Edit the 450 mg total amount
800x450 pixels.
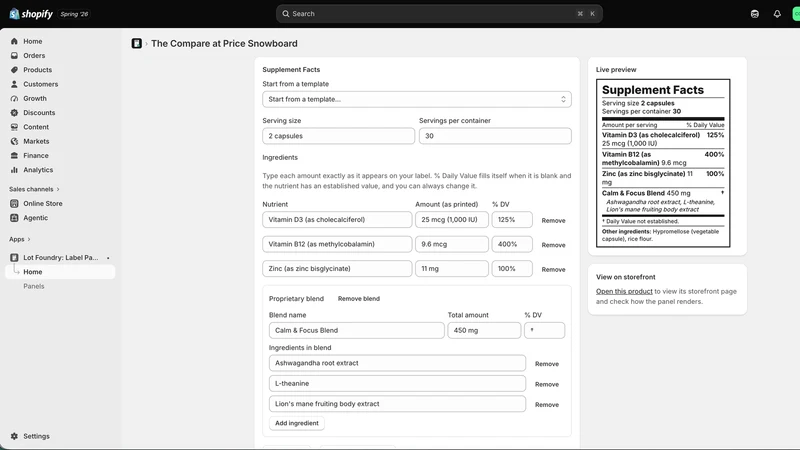(484, 331)
